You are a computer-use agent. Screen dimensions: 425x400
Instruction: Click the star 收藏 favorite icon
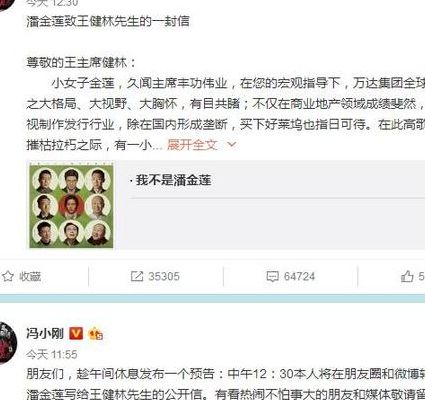click(x=8, y=276)
